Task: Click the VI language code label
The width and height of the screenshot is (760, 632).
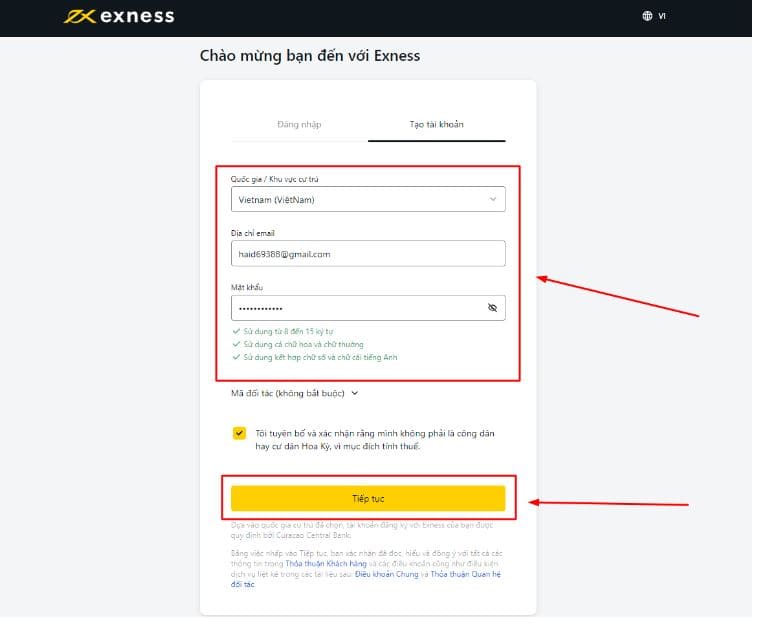Action: [662, 16]
